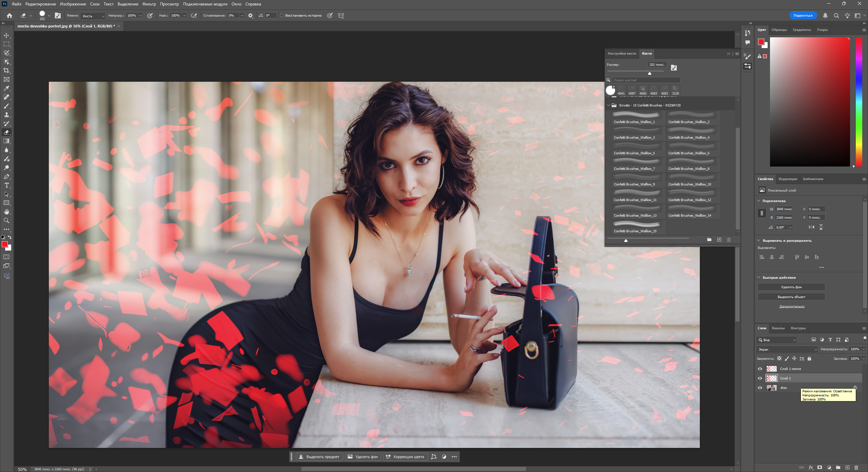Image resolution: width=868 pixels, height=472 pixels.
Task: Click the Удалить фон quick action button
Action: tap(791, 287)
